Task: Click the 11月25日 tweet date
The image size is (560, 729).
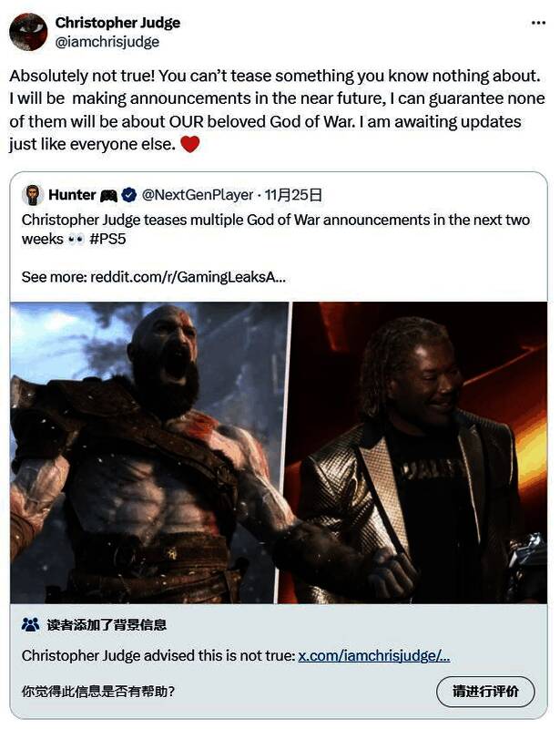Action: click(293, 195)
